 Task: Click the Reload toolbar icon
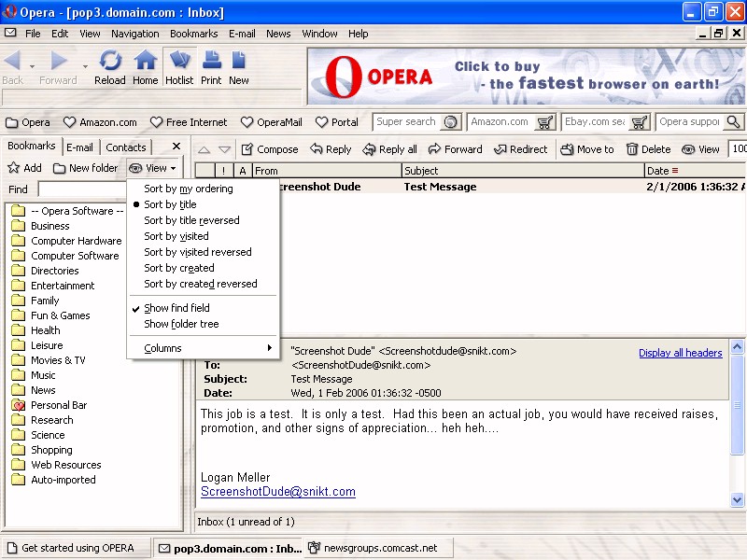110,62
